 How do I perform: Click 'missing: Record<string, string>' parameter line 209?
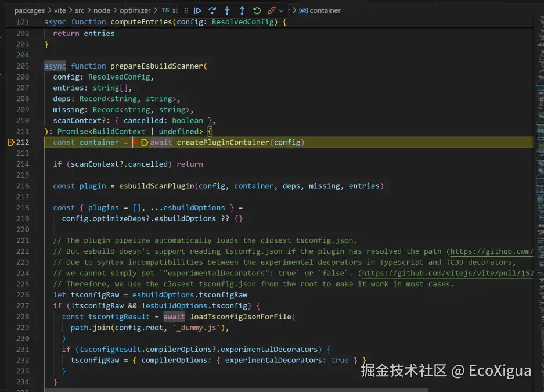[121, 110]
